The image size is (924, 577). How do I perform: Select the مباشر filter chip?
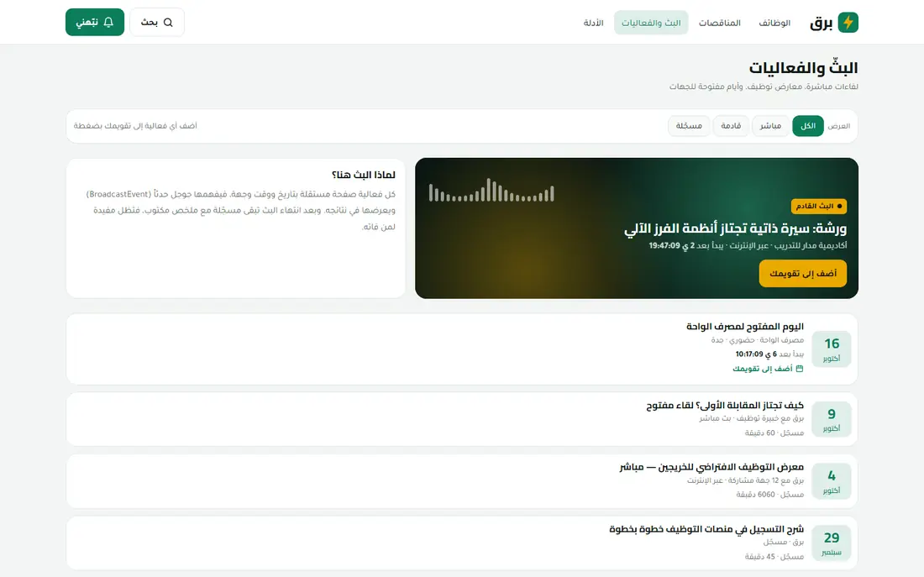[770, 126]
